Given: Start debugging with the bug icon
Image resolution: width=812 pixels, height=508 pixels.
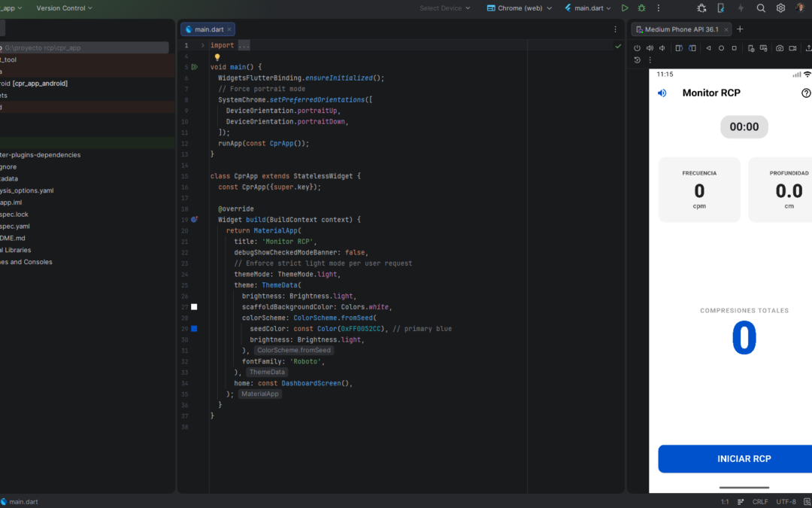Looking at the screenshot, I should [x=641, y=8].
